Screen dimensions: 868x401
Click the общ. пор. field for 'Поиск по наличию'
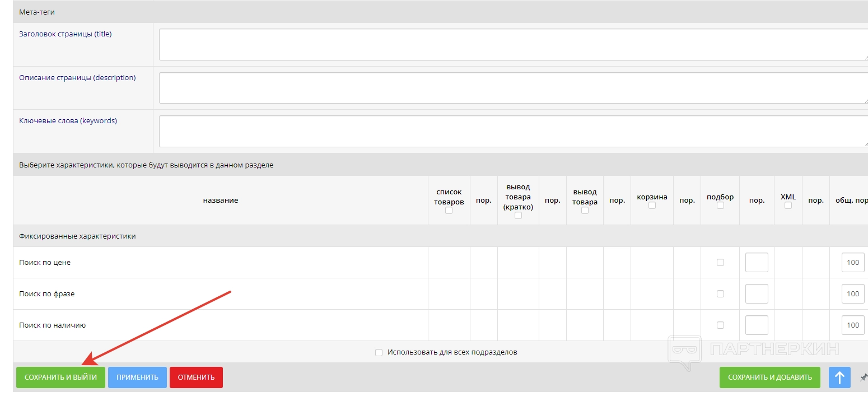point(852,325)
